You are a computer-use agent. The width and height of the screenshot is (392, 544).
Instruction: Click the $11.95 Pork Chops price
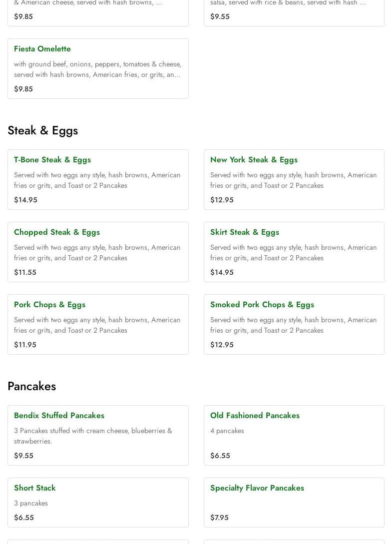point(25,345)
